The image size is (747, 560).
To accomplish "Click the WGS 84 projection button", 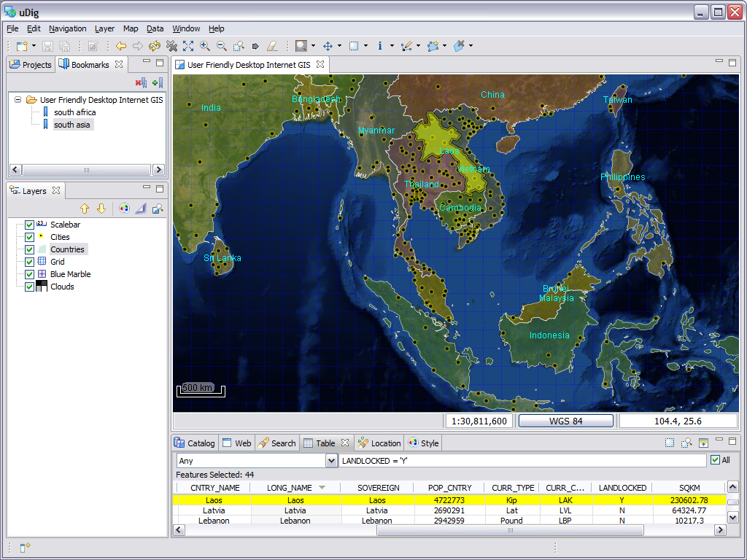I will (565, 421).
